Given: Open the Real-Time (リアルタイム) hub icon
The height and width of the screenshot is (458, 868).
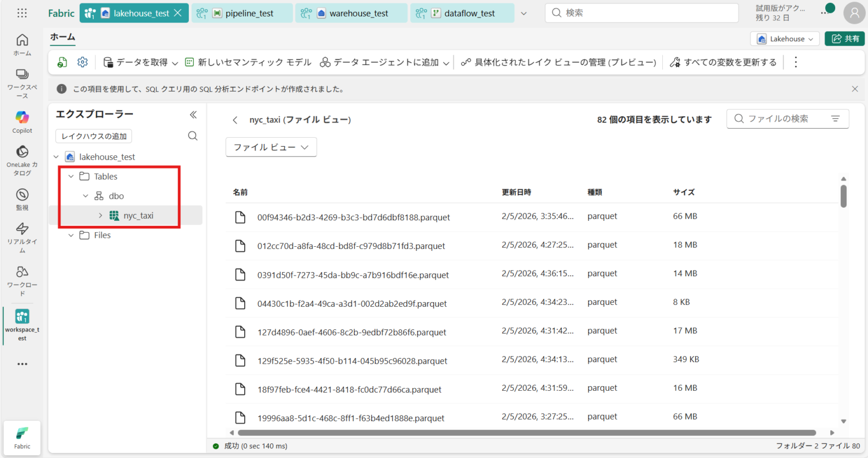Looking at the screenshot, I should (x=22, y=238).
